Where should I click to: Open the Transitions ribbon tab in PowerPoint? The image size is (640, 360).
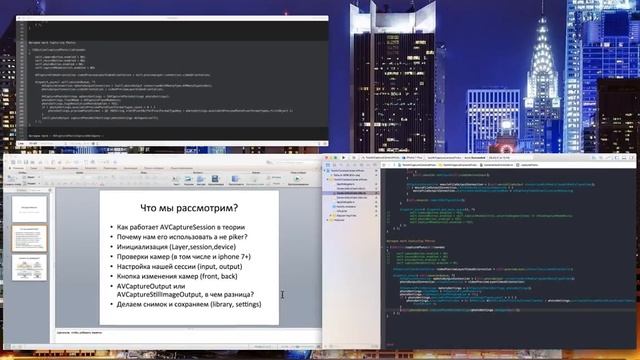point(110,168)
